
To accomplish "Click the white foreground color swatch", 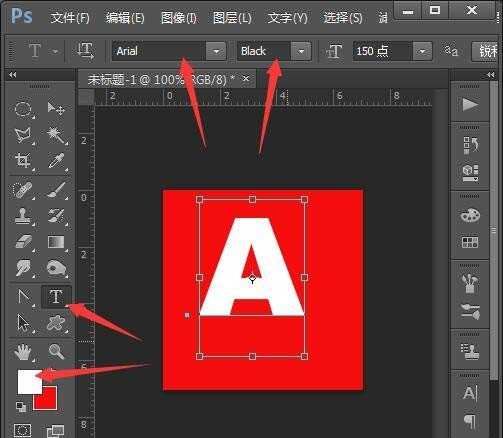I will click(30, 382).
